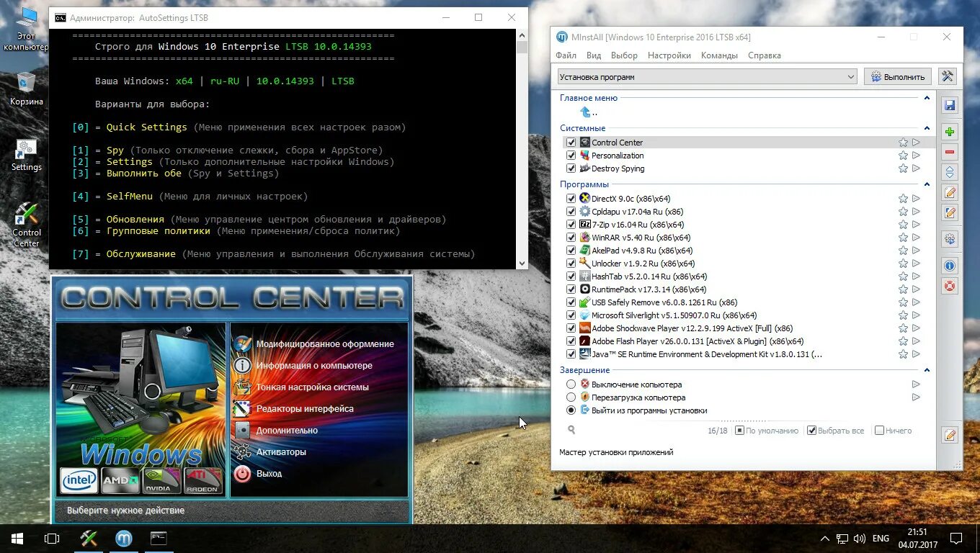Click the AMD logo in Control Center
Image resolution: width=980 pixels, height=553 pixels.
(120, 481)
